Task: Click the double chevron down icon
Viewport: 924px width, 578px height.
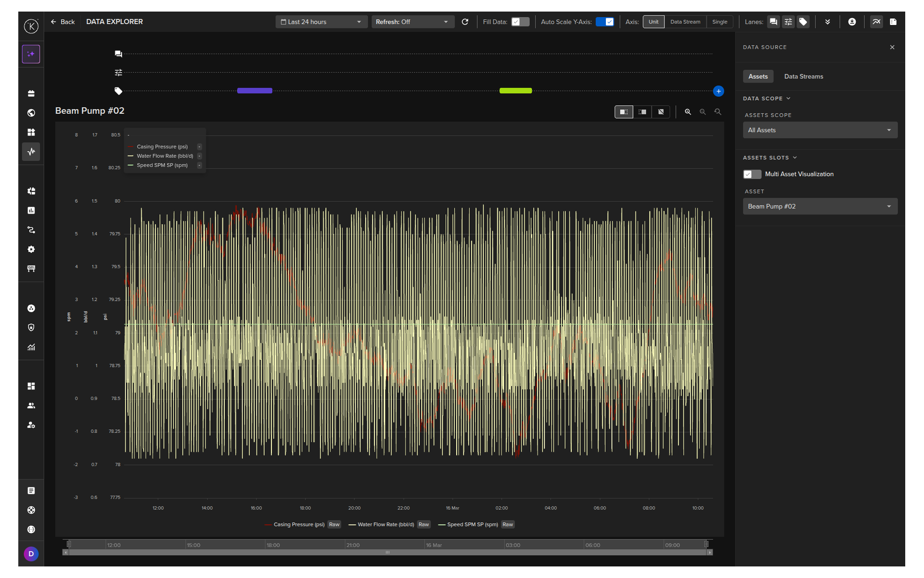Action: pyautogui.click(x=827, y=22)
